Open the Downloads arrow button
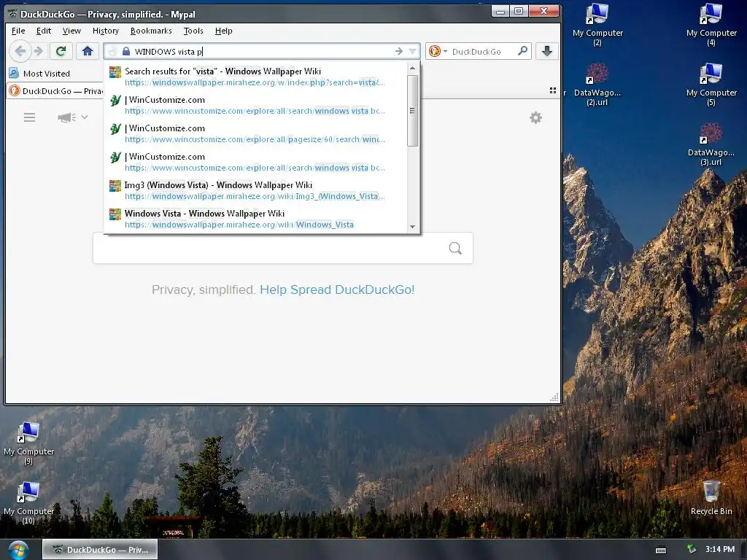Image resolution: width=747 pixels, height=560 pixels. [x=547, y=51]
